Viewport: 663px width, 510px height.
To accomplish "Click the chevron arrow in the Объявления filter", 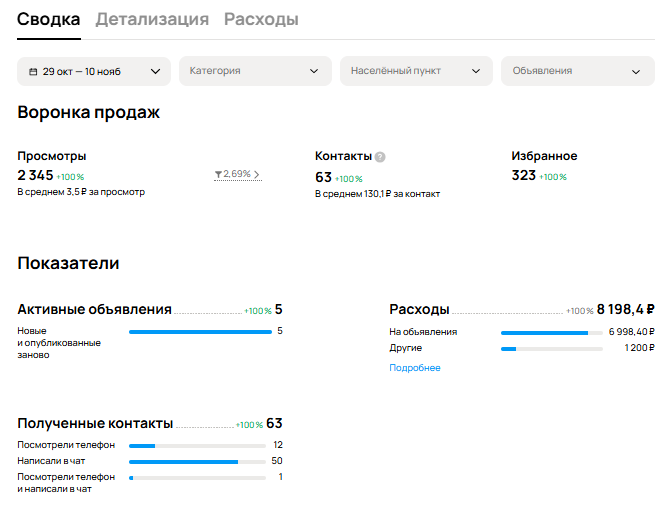I will coord(636,72).
